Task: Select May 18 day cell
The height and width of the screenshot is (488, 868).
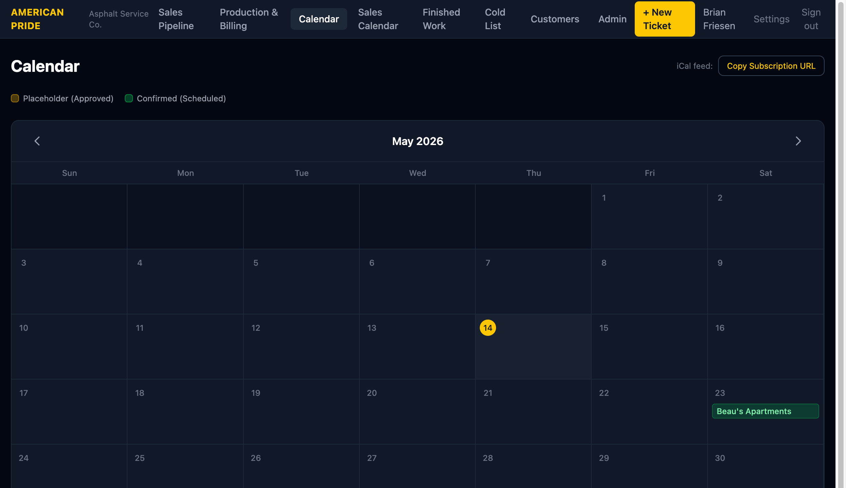Action: click(185, 412)
